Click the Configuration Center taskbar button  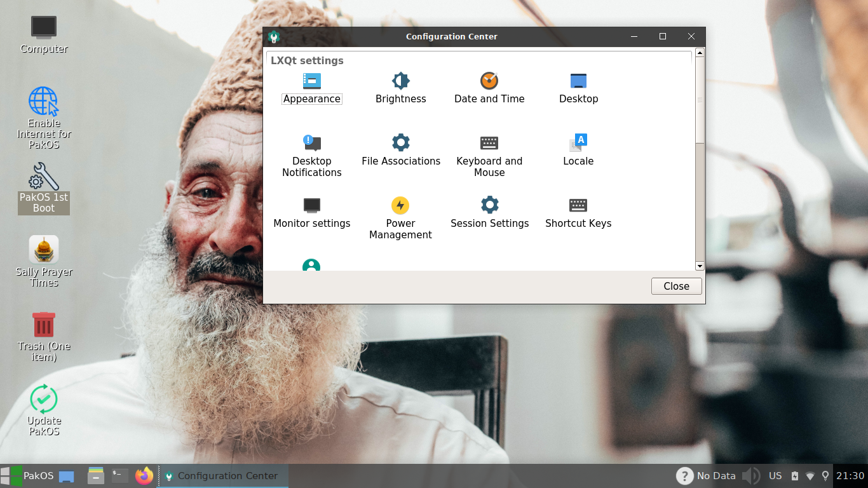click(x=222, y=475)
